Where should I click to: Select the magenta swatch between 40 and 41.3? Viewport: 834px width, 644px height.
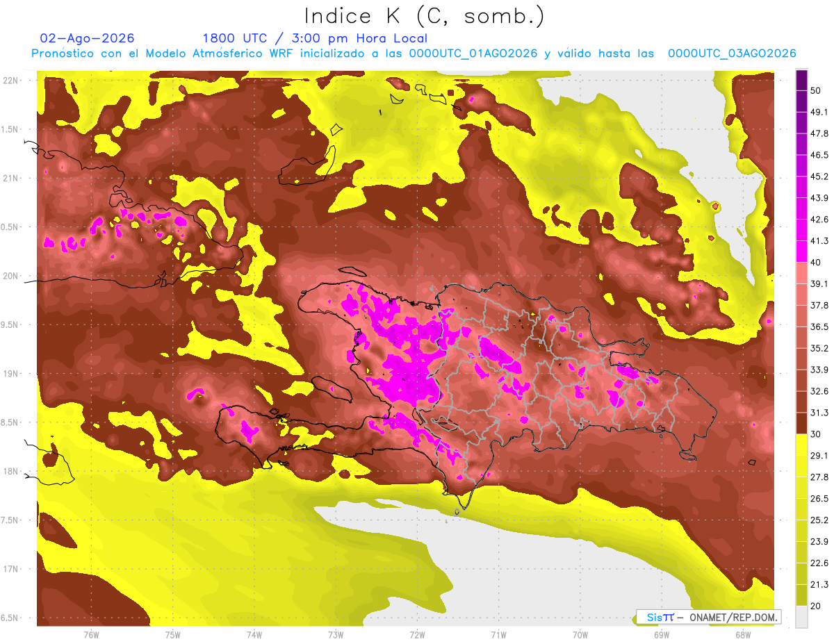pyautogui.click(x=801, y=251)
